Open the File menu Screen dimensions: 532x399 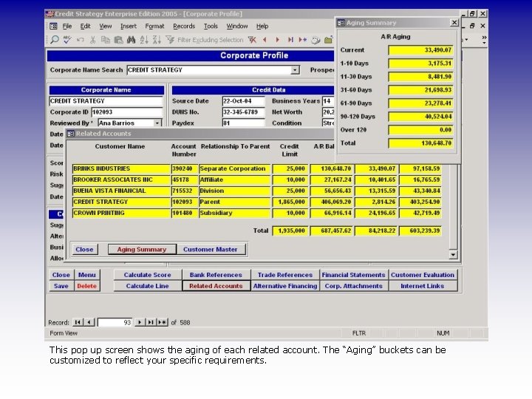click(66, 26)
